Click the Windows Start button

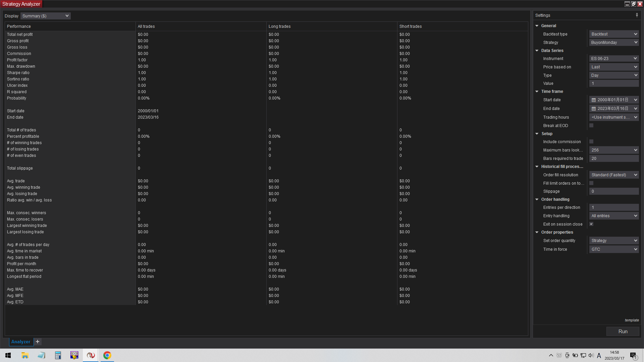[8, 355]
